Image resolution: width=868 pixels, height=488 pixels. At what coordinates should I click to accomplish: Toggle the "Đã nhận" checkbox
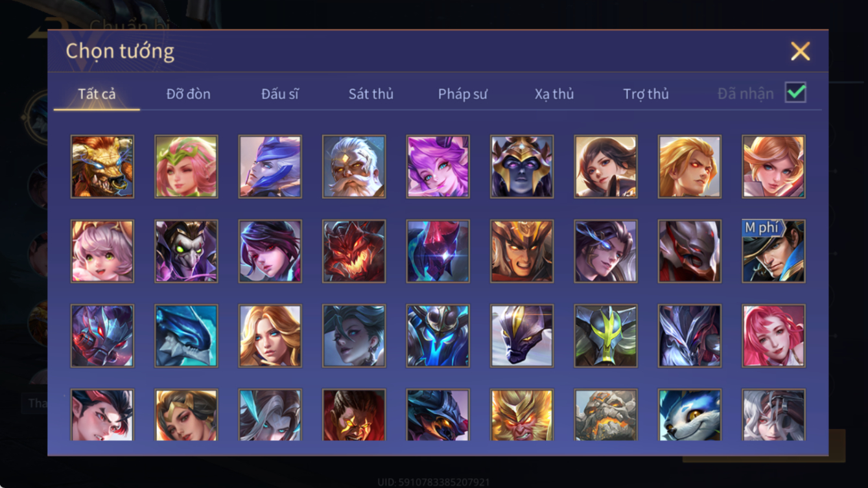[x=795, y=93]
